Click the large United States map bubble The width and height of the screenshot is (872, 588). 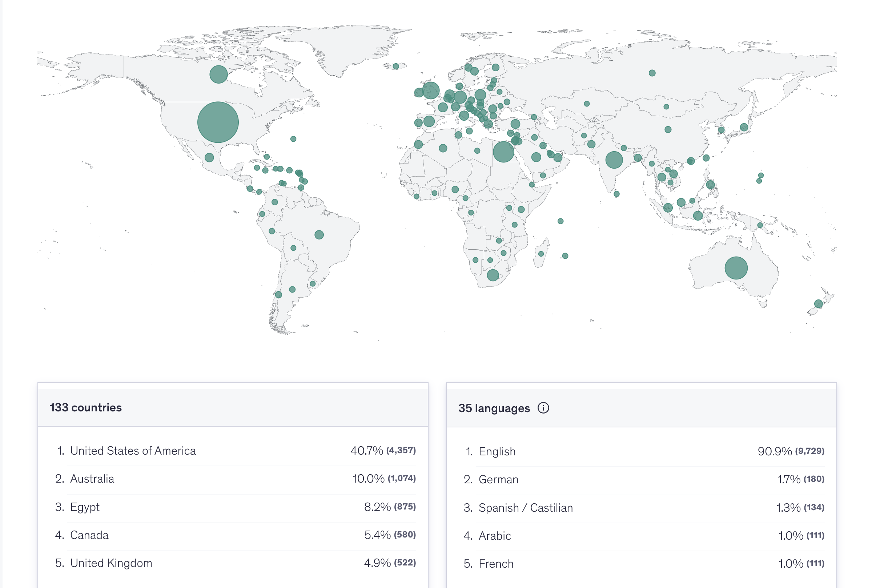click(218, 122)
